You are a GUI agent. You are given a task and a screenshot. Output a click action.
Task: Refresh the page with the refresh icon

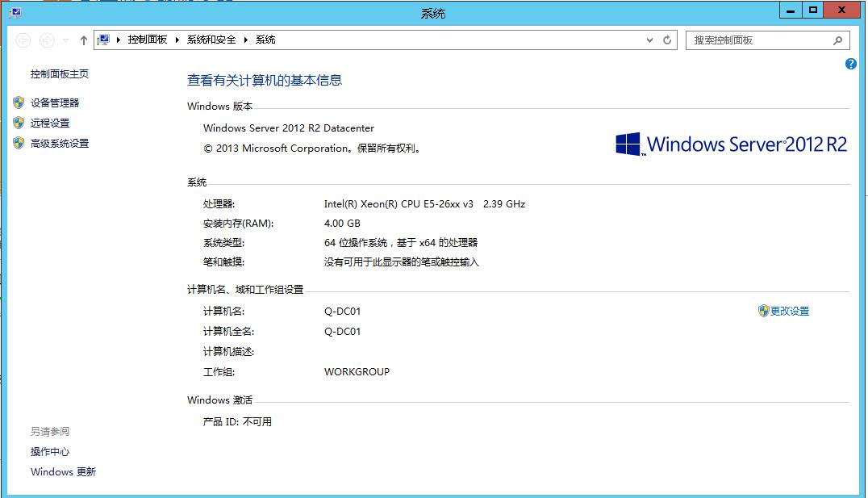(x=667, y=40)
